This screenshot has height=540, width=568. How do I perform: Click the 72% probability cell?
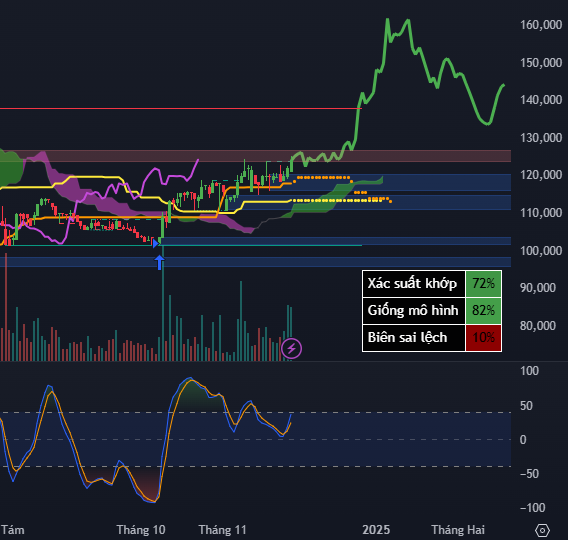[483, 284]
